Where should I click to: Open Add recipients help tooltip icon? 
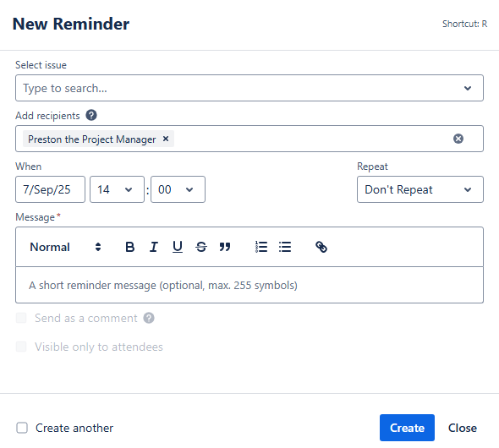tap(91, 115)
